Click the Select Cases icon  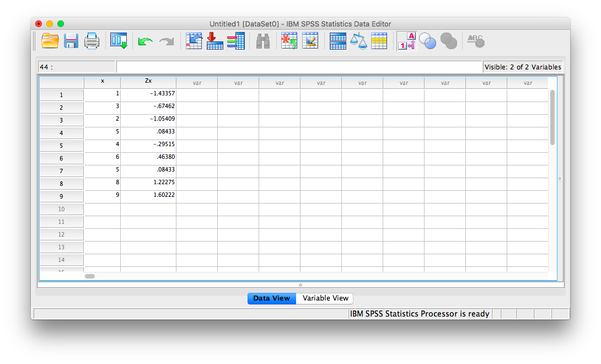tap(379, 41)
